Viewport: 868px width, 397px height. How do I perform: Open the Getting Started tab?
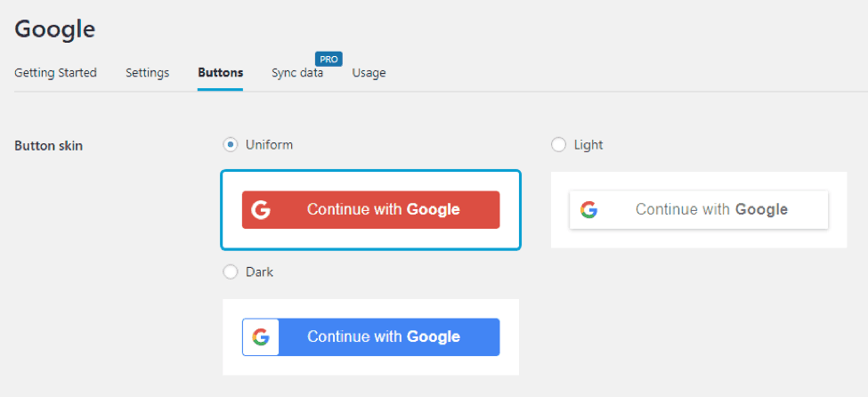(x=55, y=72)
